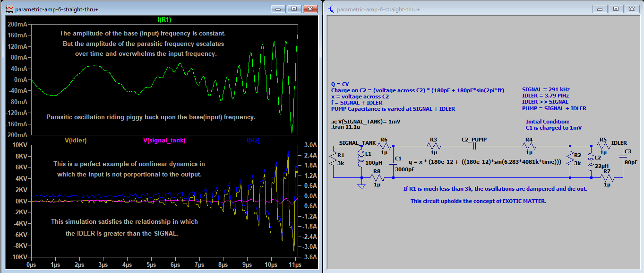Image resolution: width=644 pixels, height=273 pixels.
Task: Click the -10KV left axis label
Action: 18,256
